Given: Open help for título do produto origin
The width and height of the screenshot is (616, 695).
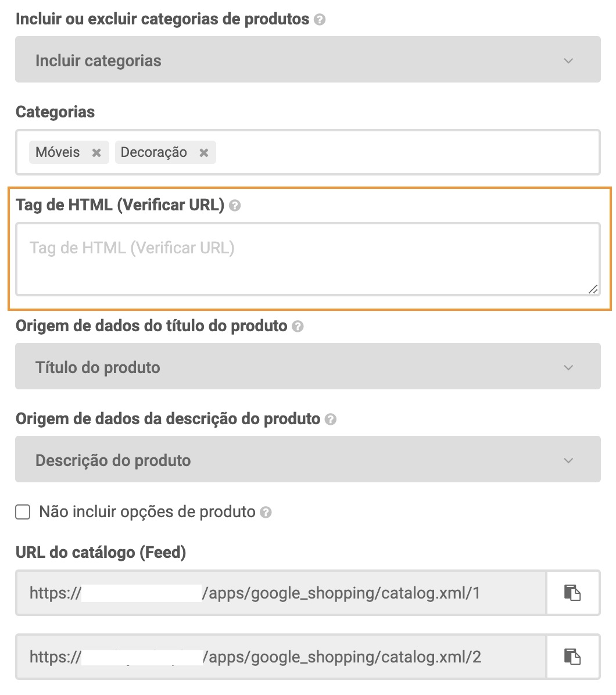Looking at the screenshot, I should pos(298,327).
